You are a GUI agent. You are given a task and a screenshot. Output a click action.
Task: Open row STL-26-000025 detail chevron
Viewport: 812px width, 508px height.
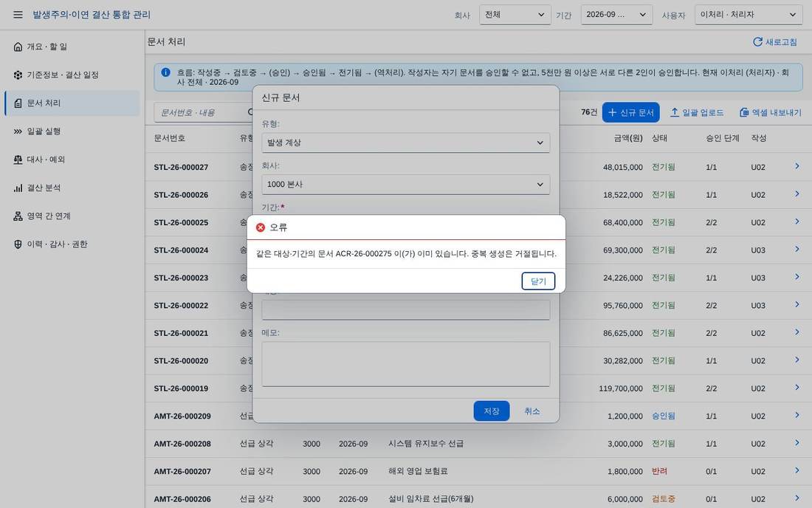point(797,222)
